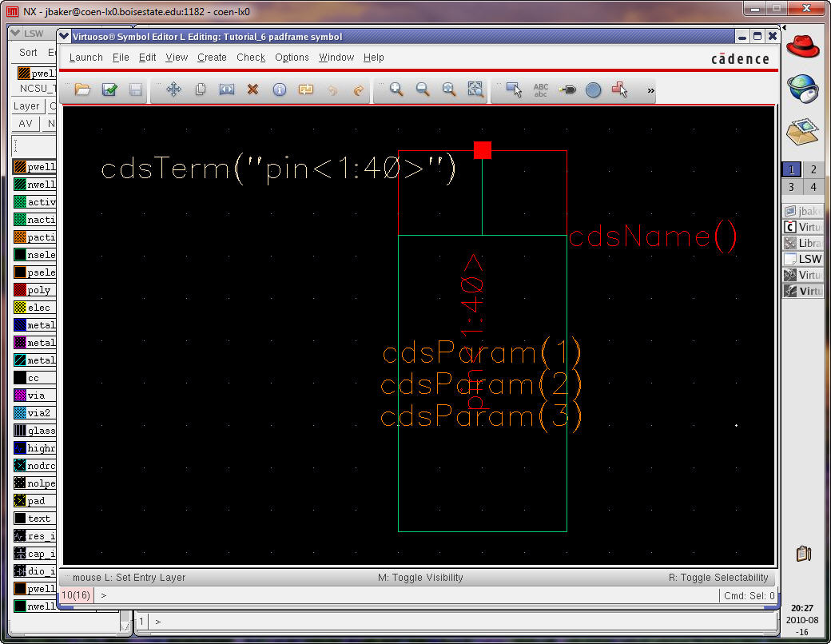Open the Virtuoso window title menu arrow
Viewport: 831px width, 644px height.
pyautogui.click(x=65, y=37)
